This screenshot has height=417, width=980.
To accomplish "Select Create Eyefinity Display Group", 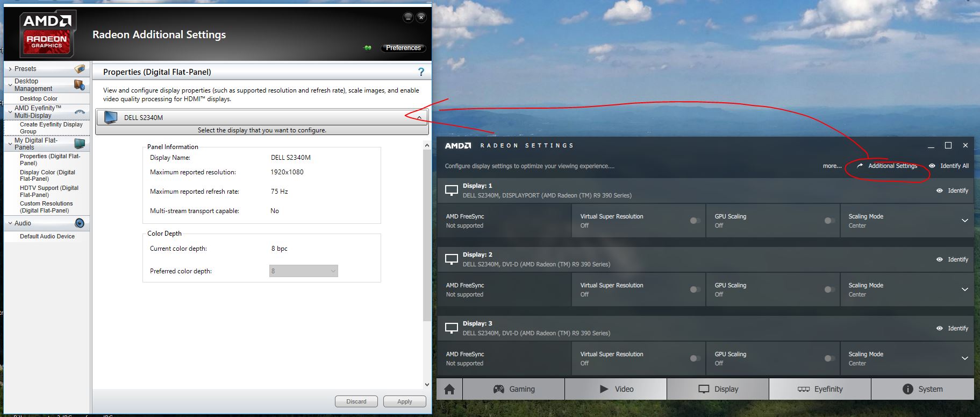I will (x=51, y=128).
